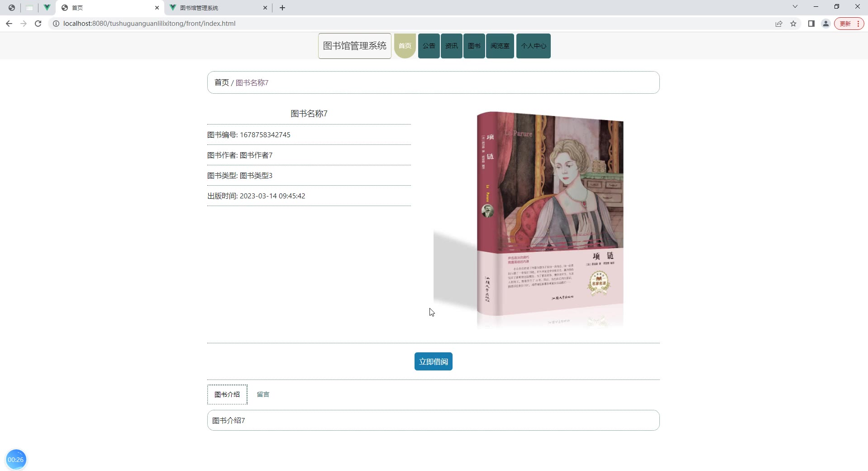Viewport: 868px width, 471px height.
Task: Click the book cover image
Action: pyautogui.click(x=547, y=220)
